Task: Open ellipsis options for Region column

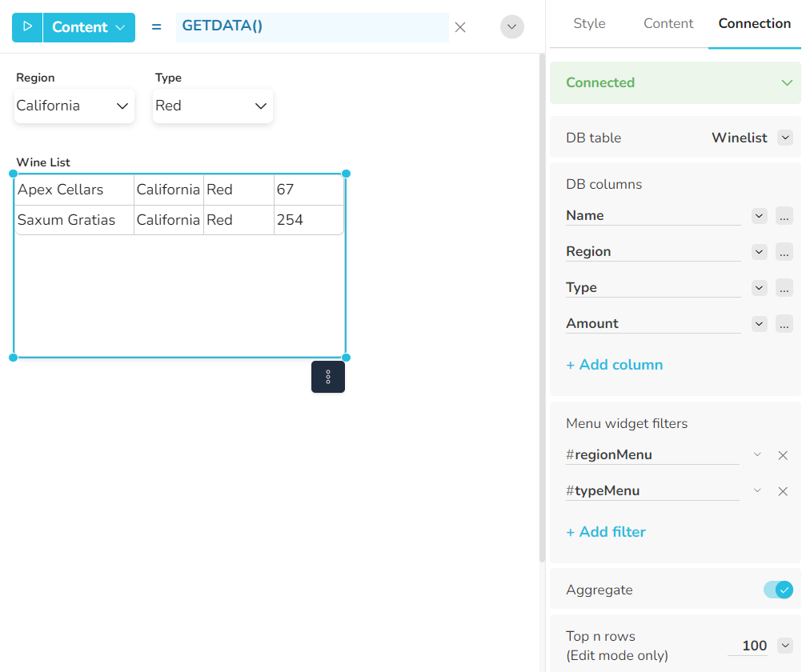Action: point(784,252)
